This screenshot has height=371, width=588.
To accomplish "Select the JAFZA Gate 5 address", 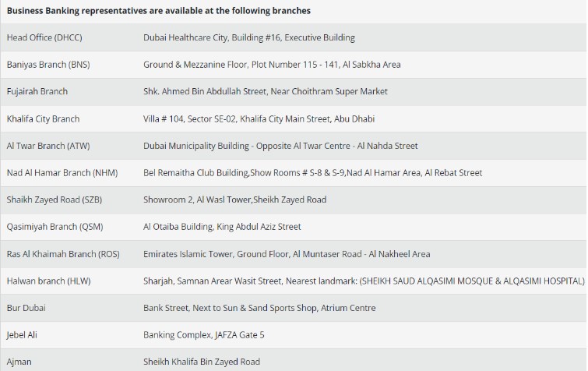I will pos(204,335).
